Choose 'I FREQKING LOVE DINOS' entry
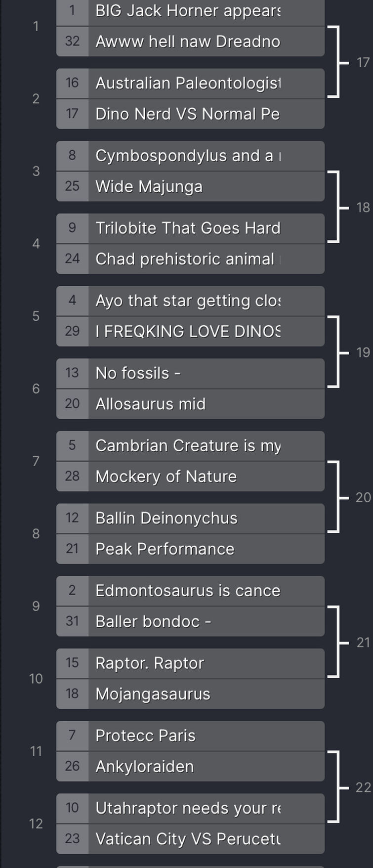Image resolution: width=373 pixels, height=868 pixels. 190,332
